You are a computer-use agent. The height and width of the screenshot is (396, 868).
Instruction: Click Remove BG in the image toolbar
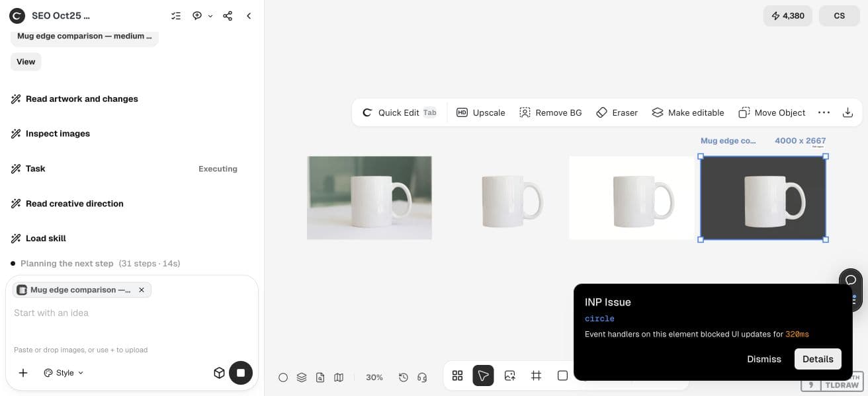[550, 112]
